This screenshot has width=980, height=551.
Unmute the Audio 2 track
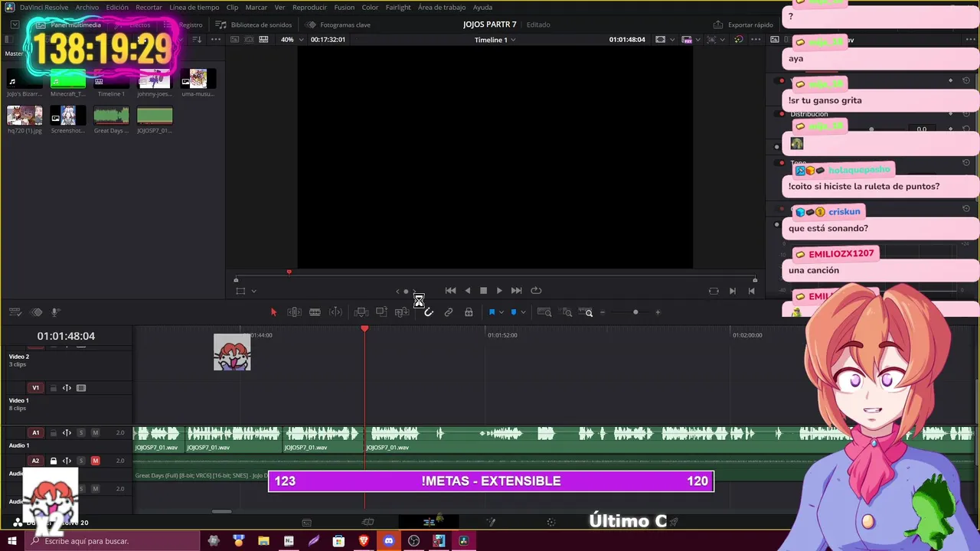click(x=95, y=461)
